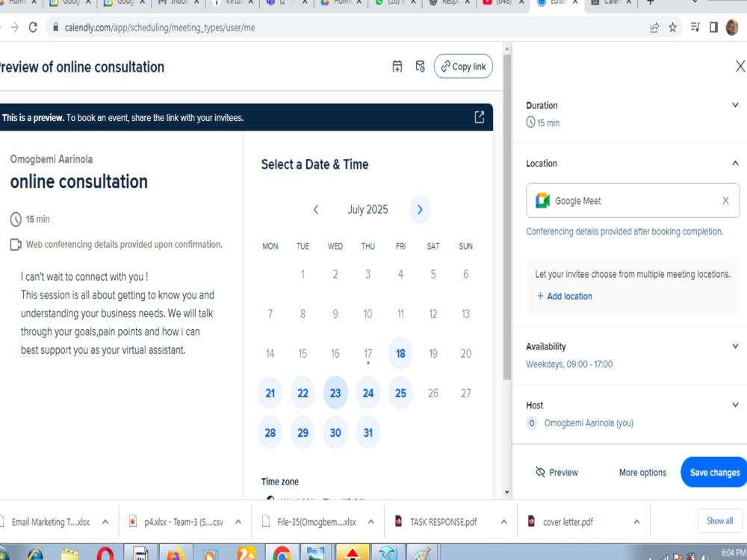747x560 pixels.
Task: Click the add-to-calendar plus icon
Action: point(397,66)
